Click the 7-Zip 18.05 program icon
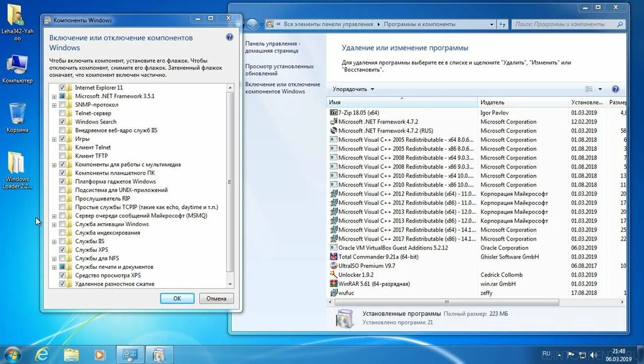 tap(333, 113)
